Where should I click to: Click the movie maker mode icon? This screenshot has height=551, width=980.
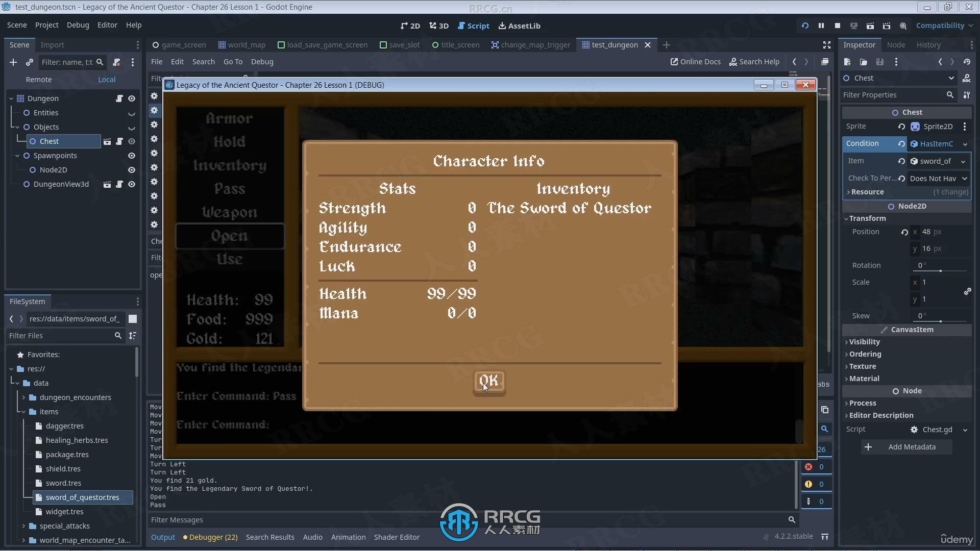[x=903, y=26]
